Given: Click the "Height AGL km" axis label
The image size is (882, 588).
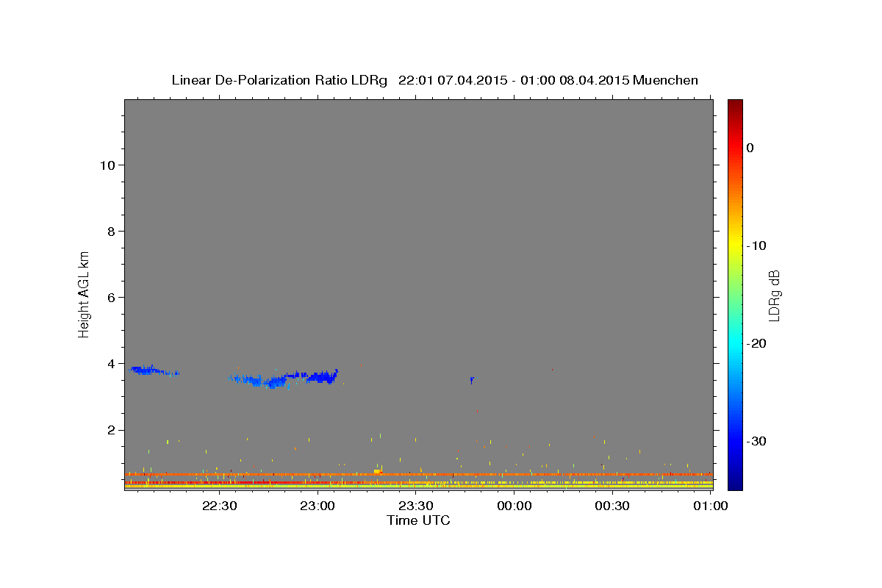Looking at the screenshot, I should tap(85, 294).
